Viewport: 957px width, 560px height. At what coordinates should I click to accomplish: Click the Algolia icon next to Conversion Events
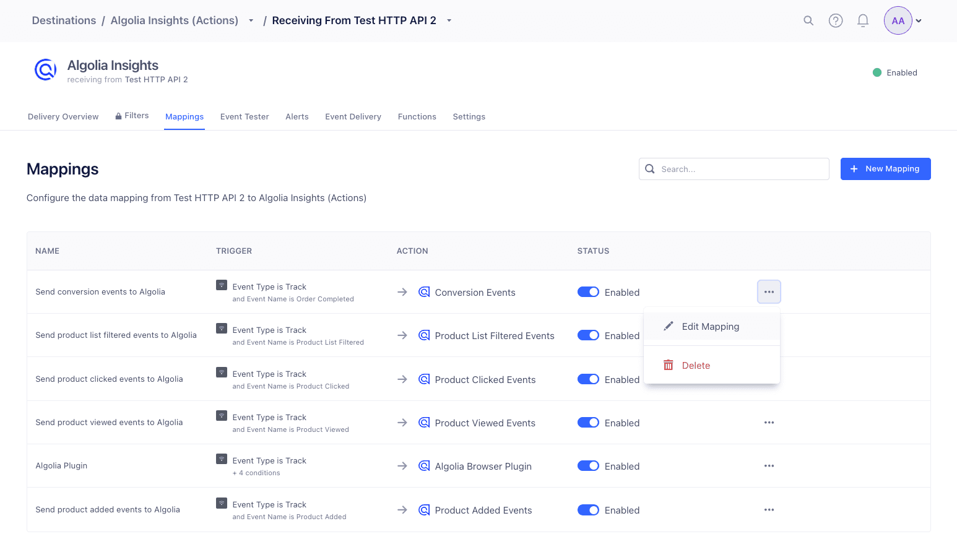click(x=424, y=291)
